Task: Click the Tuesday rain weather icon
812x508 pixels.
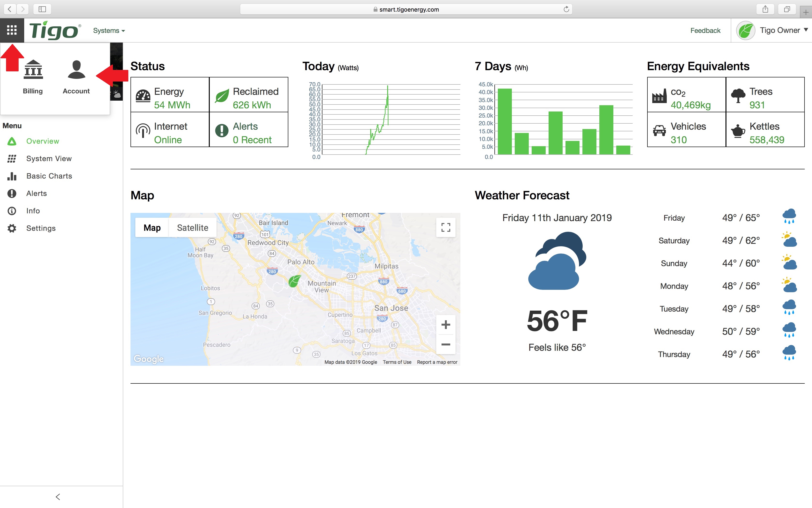Action: [x=789, y=307]
